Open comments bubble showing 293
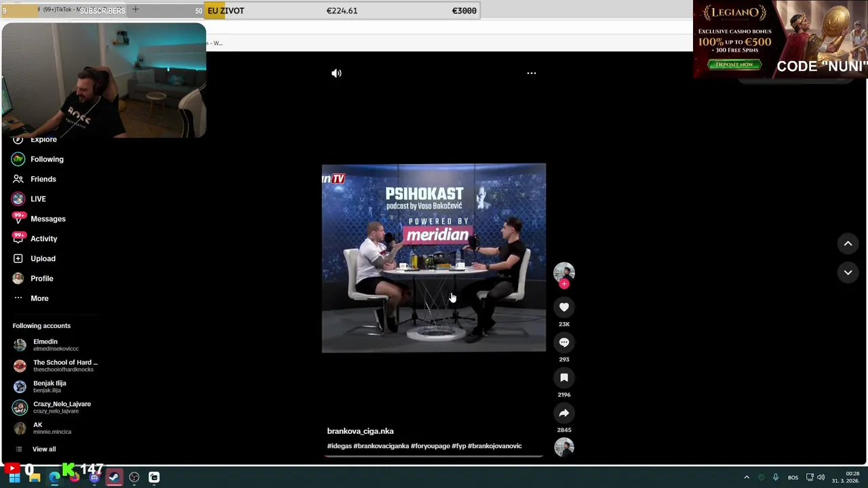This screenshot has height=488, width=868. pyautogui.click(x=564, y=342)
